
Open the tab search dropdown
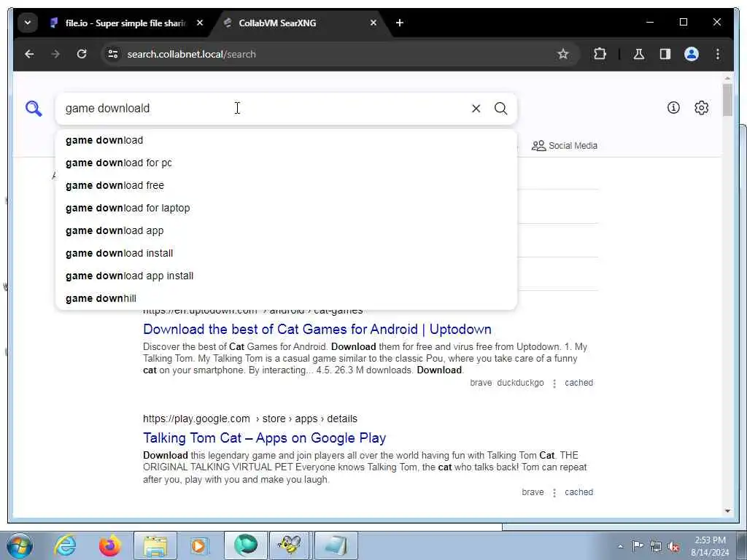pos(28,23)
